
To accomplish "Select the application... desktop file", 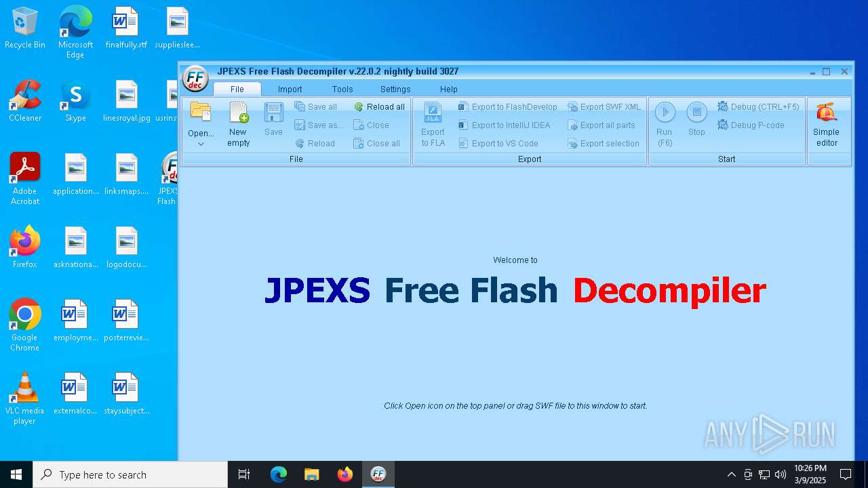I will click(75, 174).
